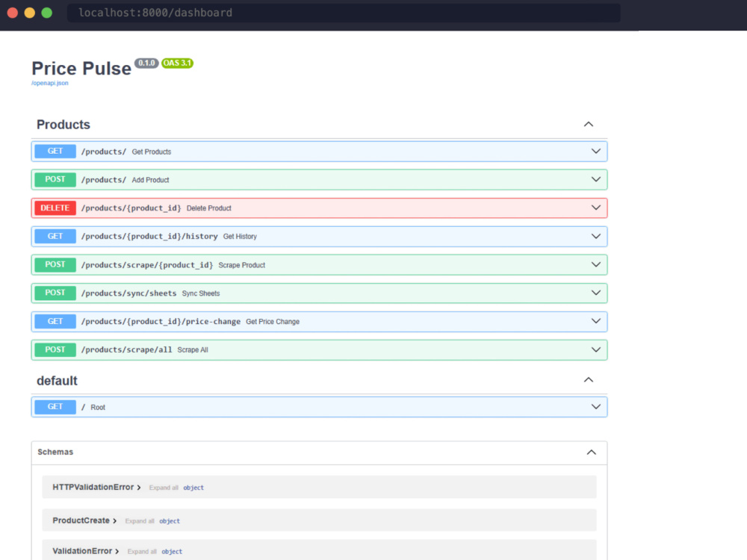This screenshot has width=747, height=560.
Task: Click the red close window button
Action: [x=13, y=13]
